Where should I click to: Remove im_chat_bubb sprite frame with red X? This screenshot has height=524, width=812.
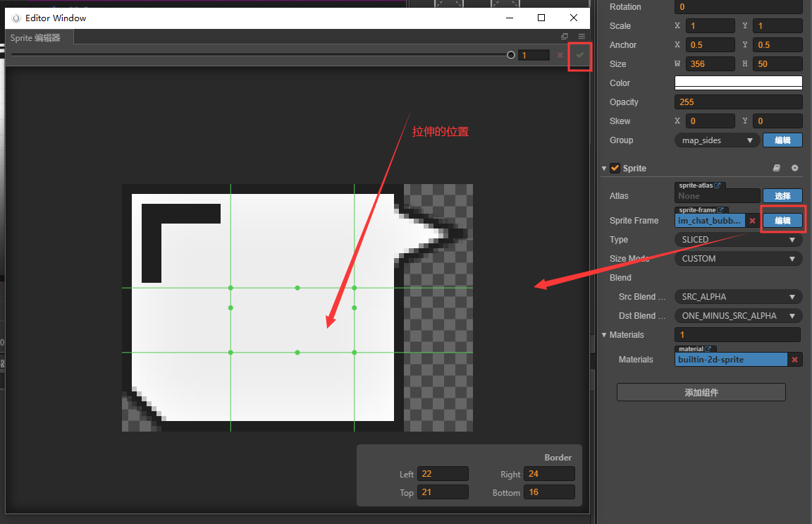click(x=752, y=220)
